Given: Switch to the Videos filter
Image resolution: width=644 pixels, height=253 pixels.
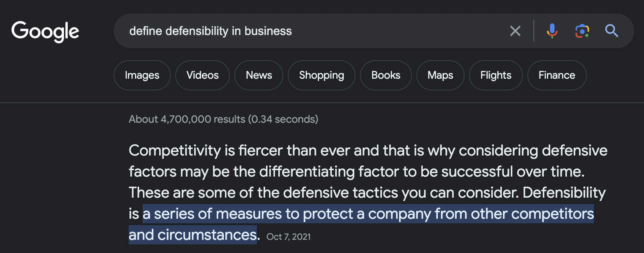Looking at the screenshot, I should pyautogui.click(x=202, y=75).
